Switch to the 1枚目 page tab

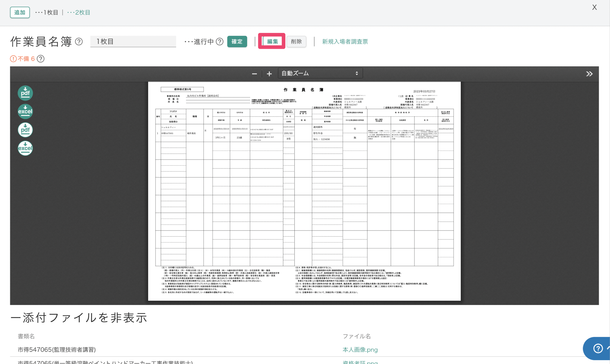pyautogui.click(x=47, y=12)
